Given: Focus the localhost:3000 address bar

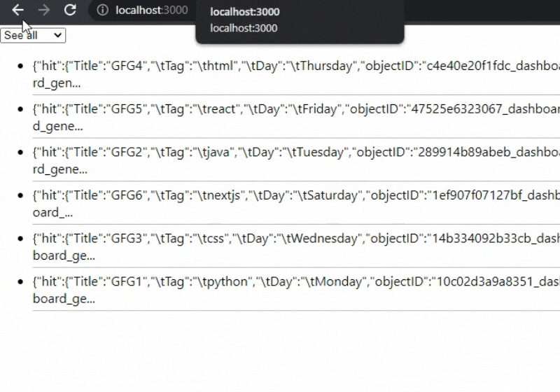Looking at the screenshot, I should (151, 10).
